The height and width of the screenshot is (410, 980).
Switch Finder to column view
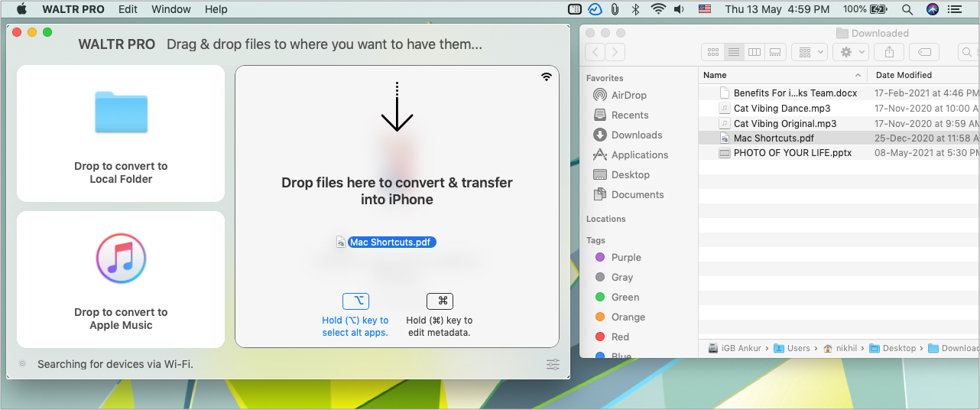[x=754, y=52]
